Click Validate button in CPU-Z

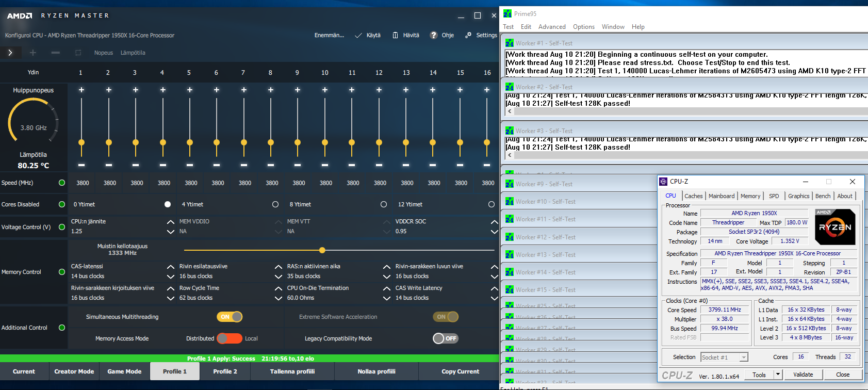pyautogui.click(x=803, y=375)
